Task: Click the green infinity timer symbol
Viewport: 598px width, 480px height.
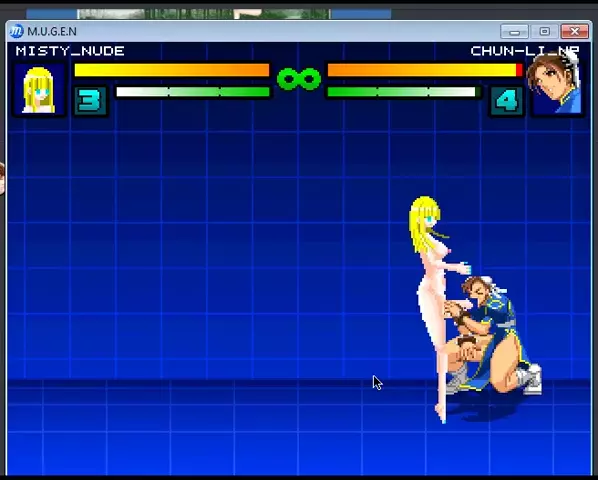Action: click(299, 79)
